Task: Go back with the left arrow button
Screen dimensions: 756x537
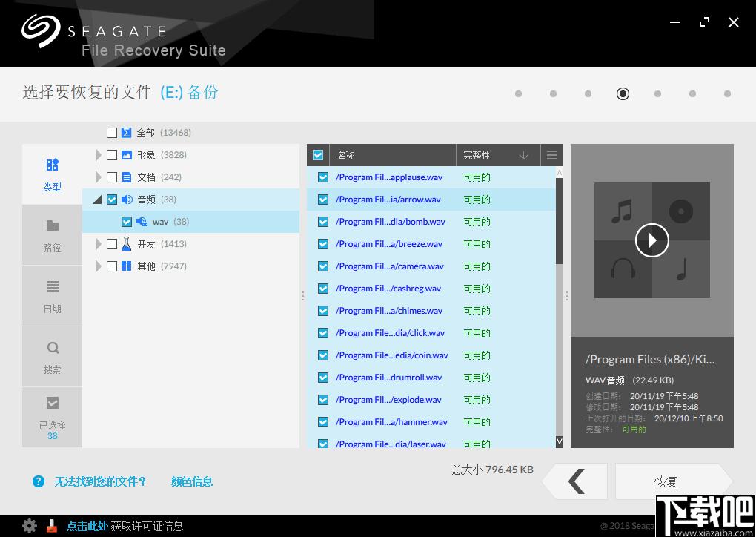Action: click(574, 481)
